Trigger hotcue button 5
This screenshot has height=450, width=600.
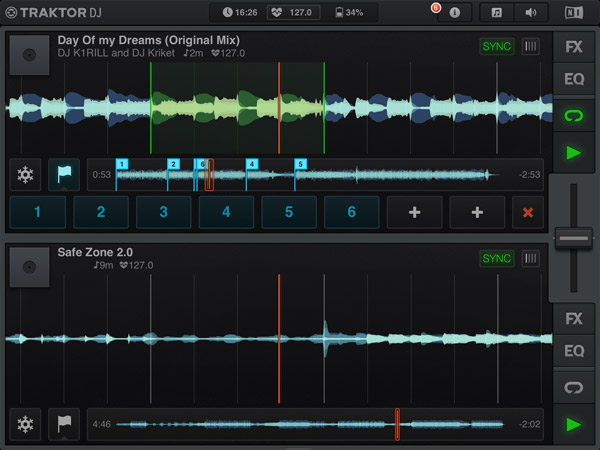(289, 212)
